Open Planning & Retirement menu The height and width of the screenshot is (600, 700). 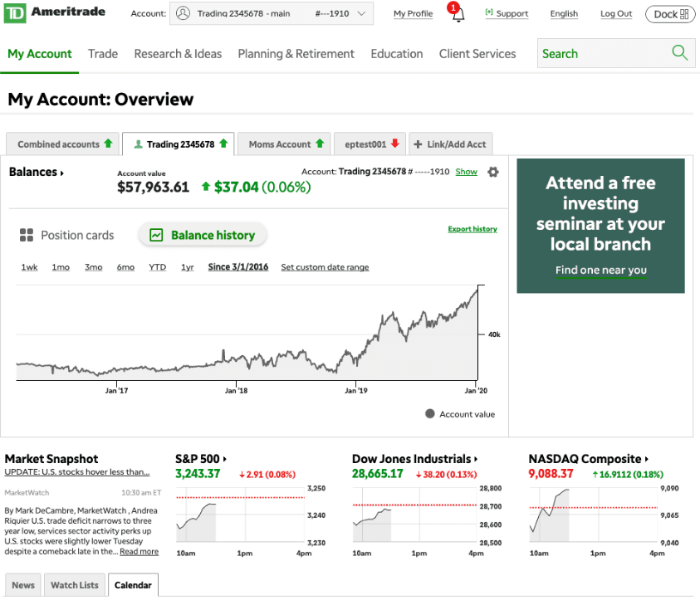(296, 54)
